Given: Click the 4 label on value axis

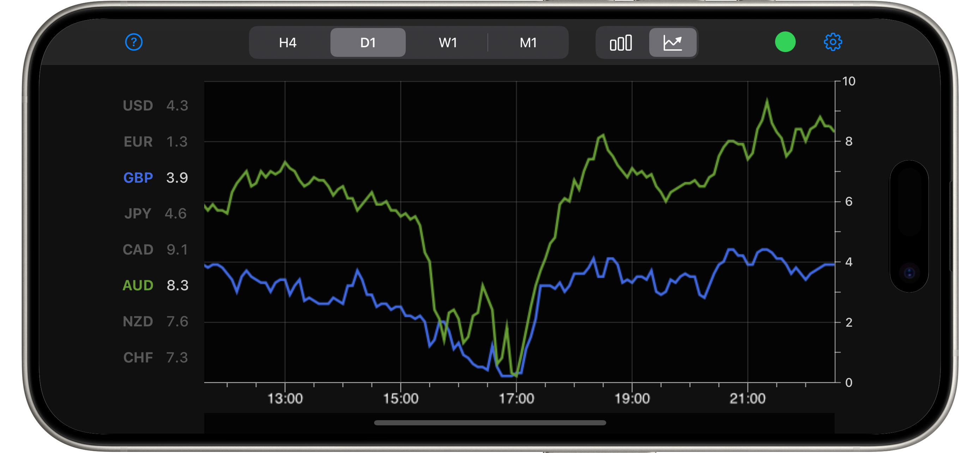Looking at the screenshot, I should (x=849, y=262).
